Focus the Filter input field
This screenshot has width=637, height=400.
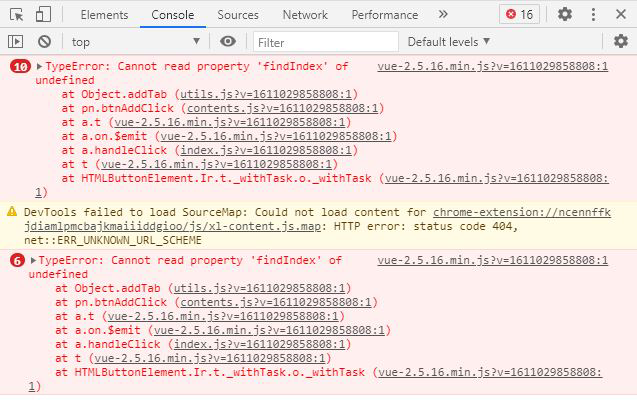(x=325, y=42)
